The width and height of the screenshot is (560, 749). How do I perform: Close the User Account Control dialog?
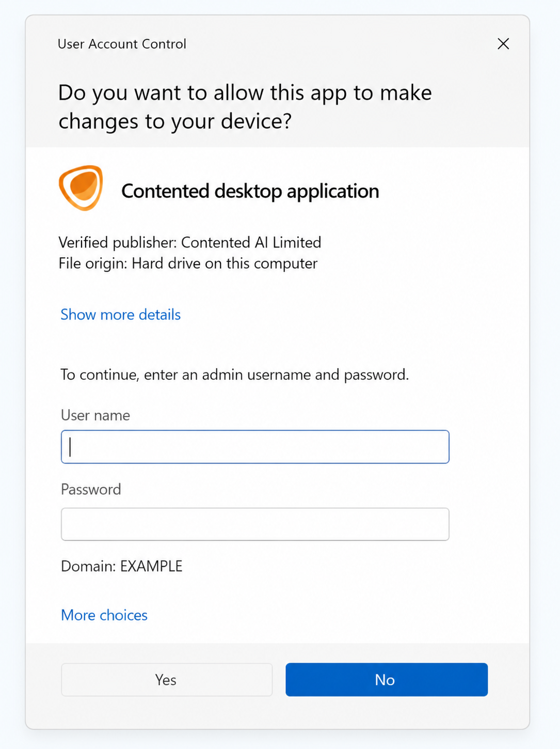[x=503, y=44]
